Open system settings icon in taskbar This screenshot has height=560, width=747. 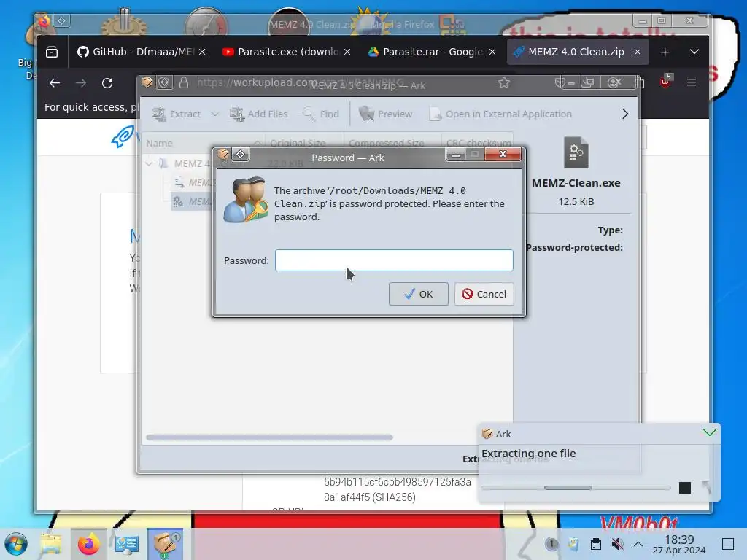pos(126,544)
